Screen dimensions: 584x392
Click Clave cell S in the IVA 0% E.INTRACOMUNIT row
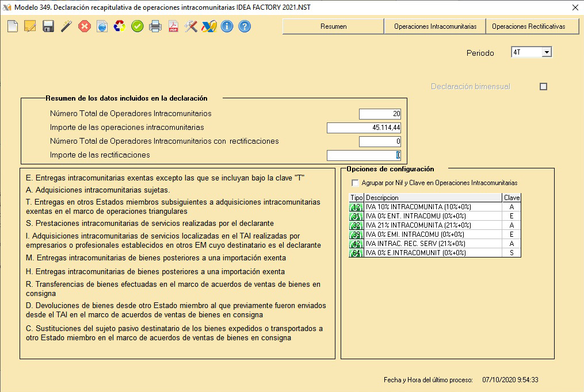click(x=512, y=253)
